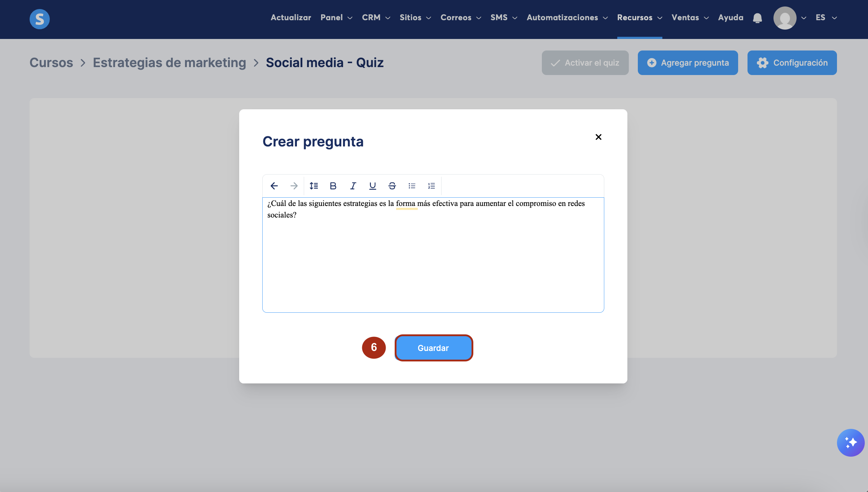Expand the Automatizaciones dropdown
The width and height of the screenshot is (868, 492).
pos(567,18)
